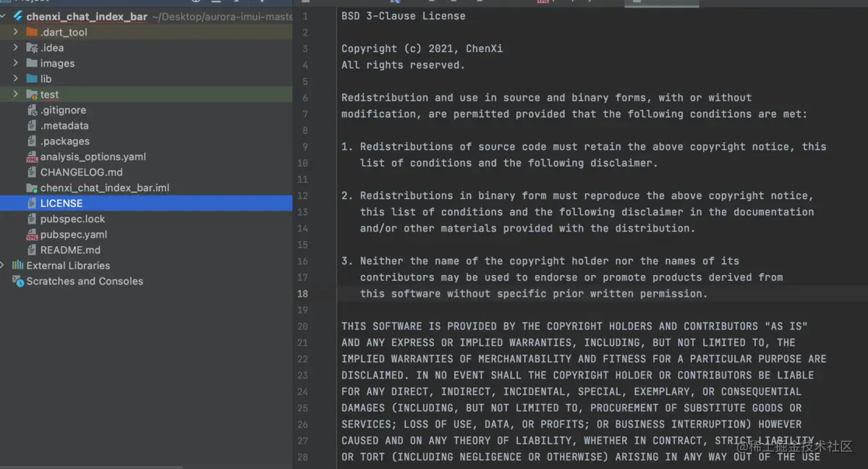The height and width of the screenshot is (469, 868).
Task: Open pubspec.yaml in the tree
Action: 74,234
